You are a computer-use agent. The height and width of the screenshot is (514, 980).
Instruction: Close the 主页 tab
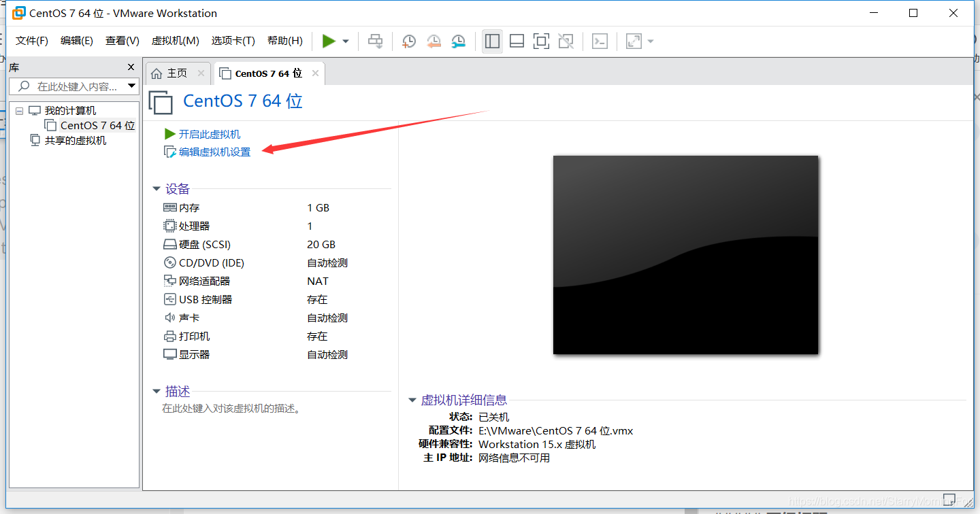[x=201, y=73]
